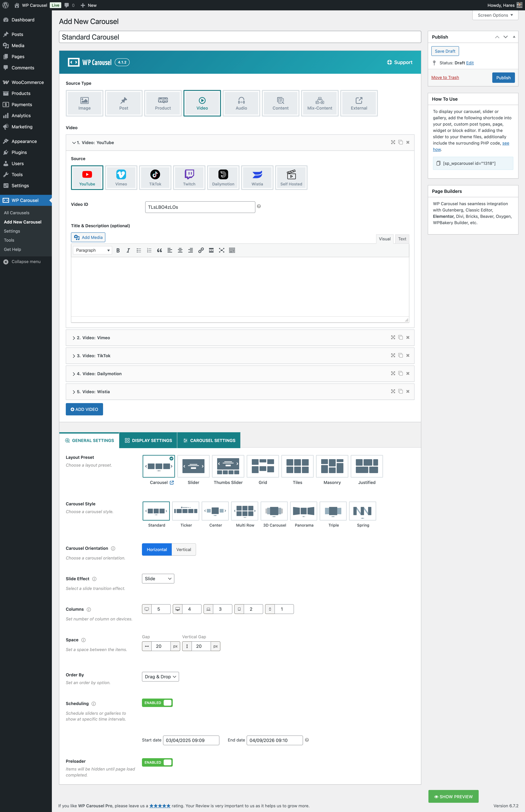Image resolution: width=525 pixels, height=812 pixels.
Task: Pick the 3D Carousel style
Action: 274,511
